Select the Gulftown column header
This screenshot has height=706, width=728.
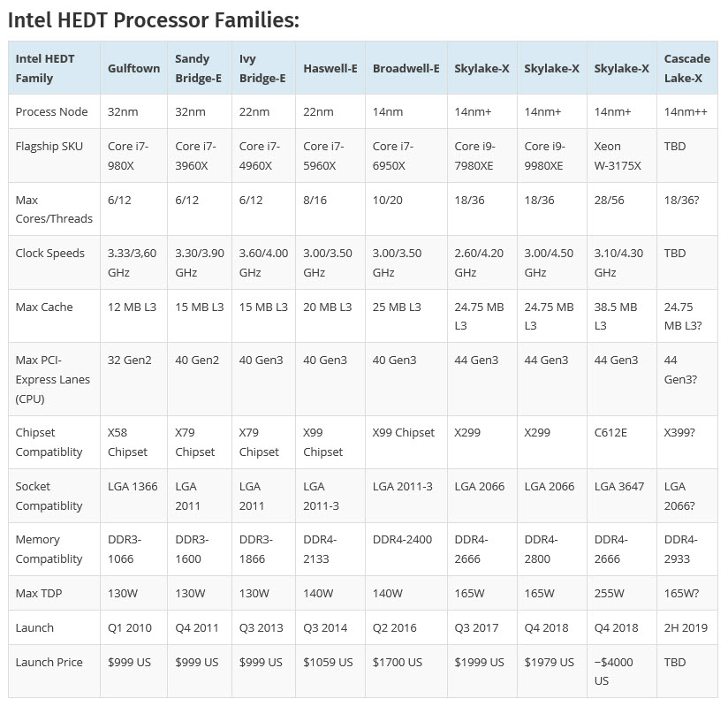point(134,68)
